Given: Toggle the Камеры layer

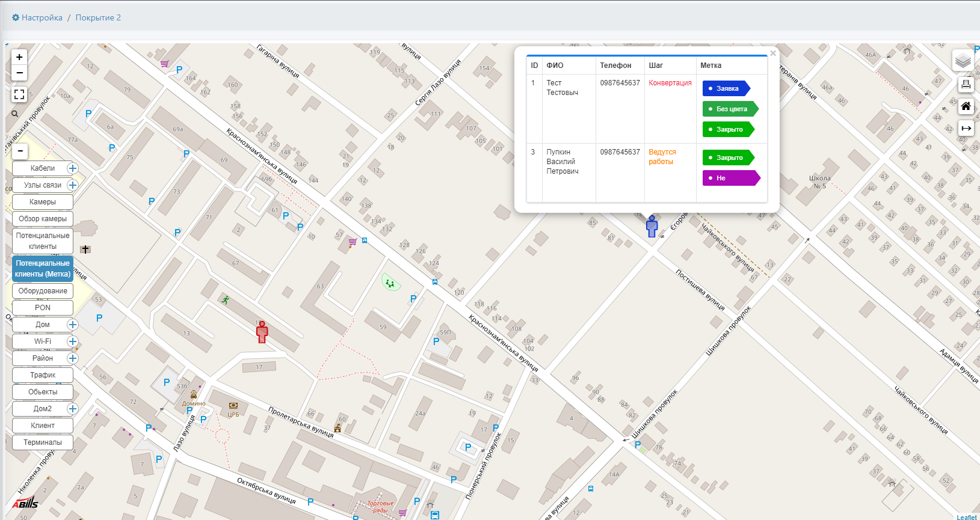Looking at the screenshot, I should coord(43,202).
